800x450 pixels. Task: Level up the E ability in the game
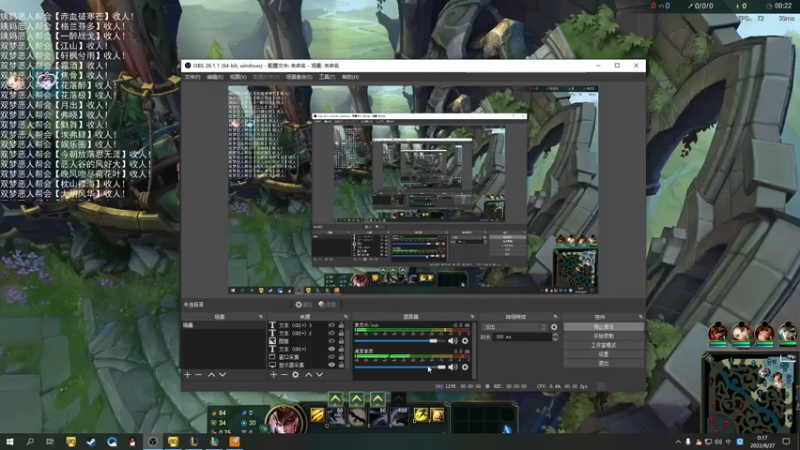pos(378,398)
